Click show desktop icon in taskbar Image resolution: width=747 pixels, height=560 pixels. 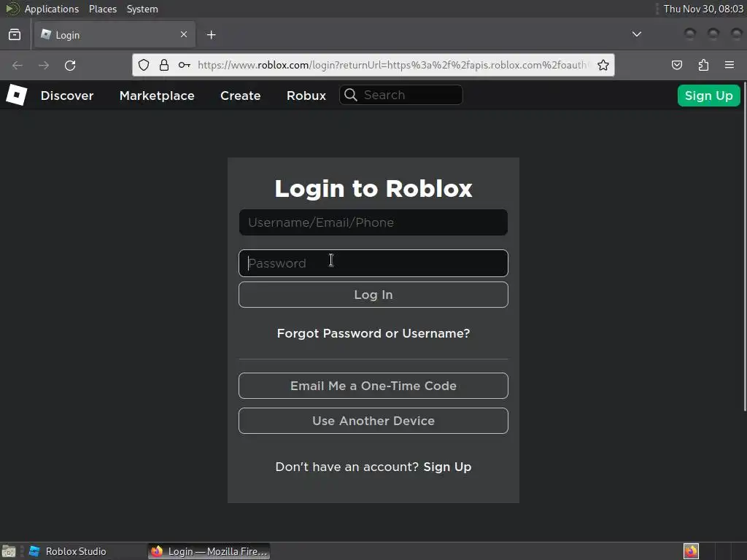9,551
